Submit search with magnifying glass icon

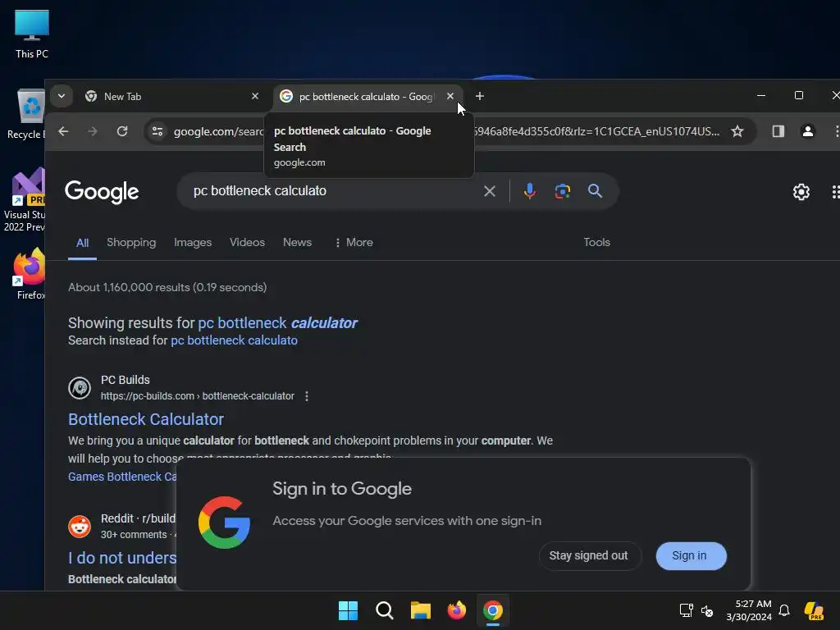point(596,191)
